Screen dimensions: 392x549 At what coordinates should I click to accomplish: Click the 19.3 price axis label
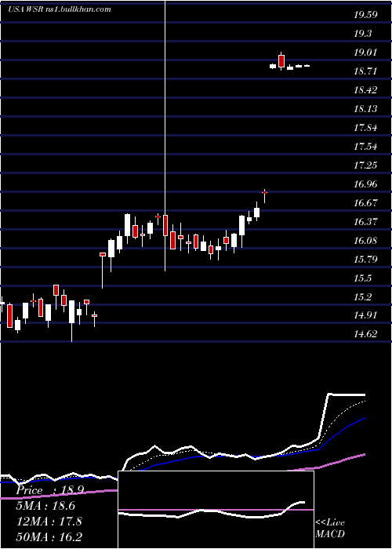pos(363,34)
